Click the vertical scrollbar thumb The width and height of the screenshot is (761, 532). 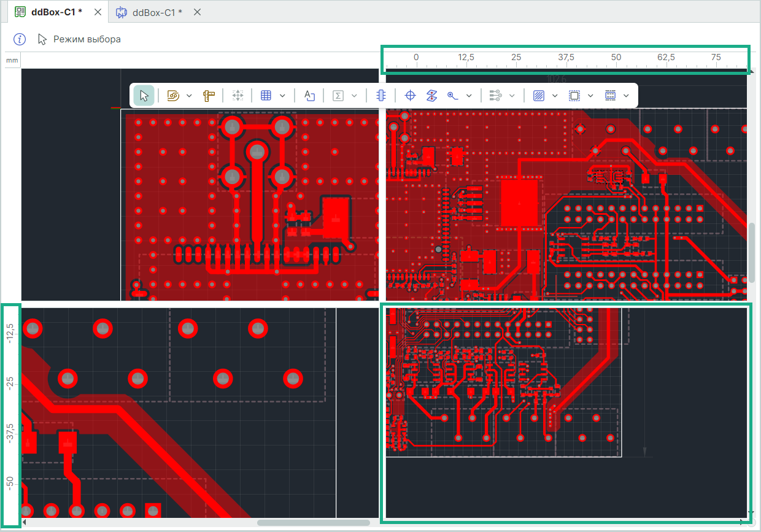(752, 252)
